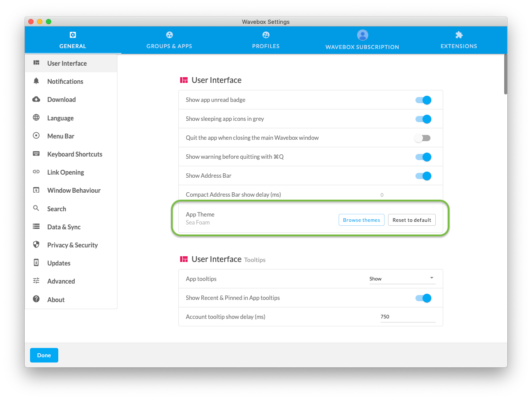Screen dimensions: 532x400
Task: Open Window Behaviour settings
Action: click(71, 190)
